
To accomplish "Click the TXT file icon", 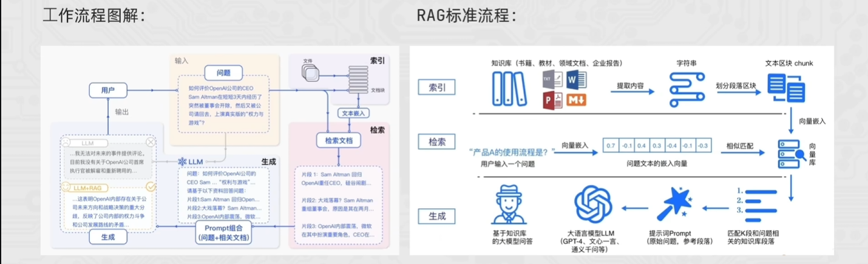I will point(552,80).
